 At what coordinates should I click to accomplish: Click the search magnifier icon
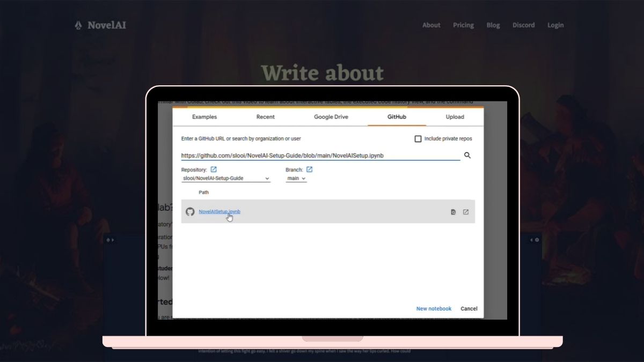pyautogui.click(x=467, y=156)
